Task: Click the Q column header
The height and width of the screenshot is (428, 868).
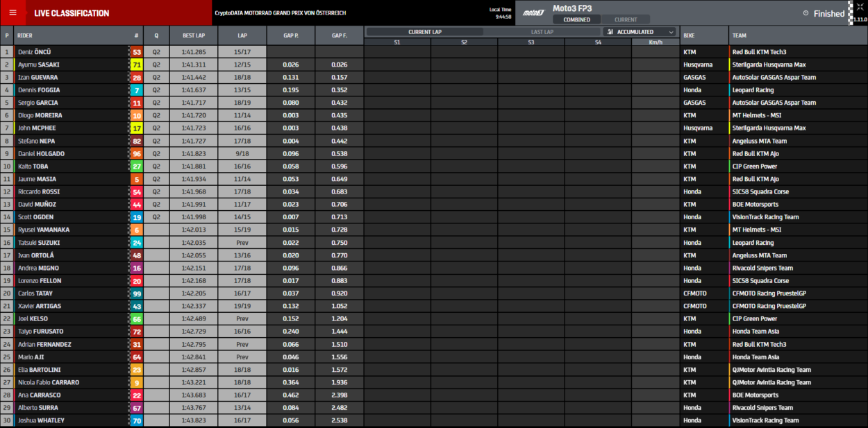Action: tap(156, 35)
